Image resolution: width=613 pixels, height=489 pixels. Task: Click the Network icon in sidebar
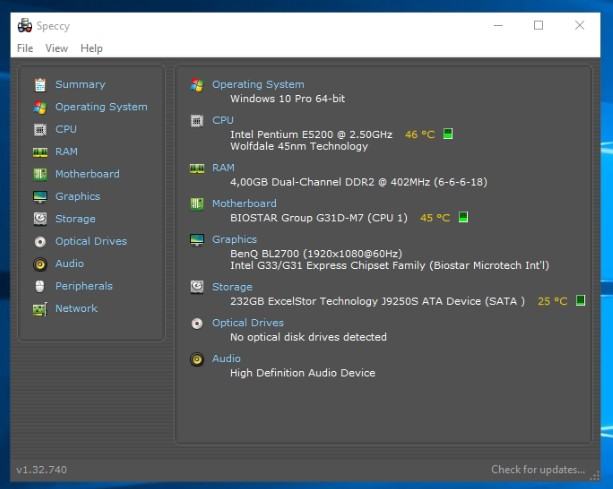pyautogui.click(x=40, y=309)
